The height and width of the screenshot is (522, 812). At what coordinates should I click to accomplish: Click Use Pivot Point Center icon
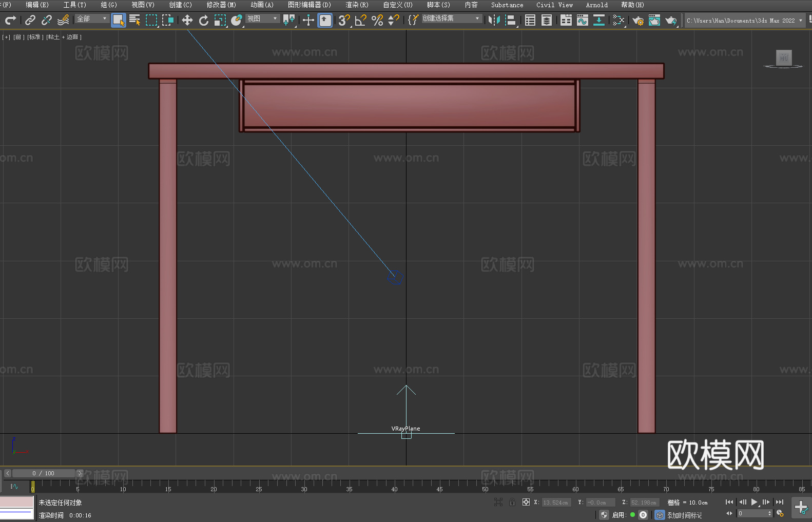click(289, 20)
